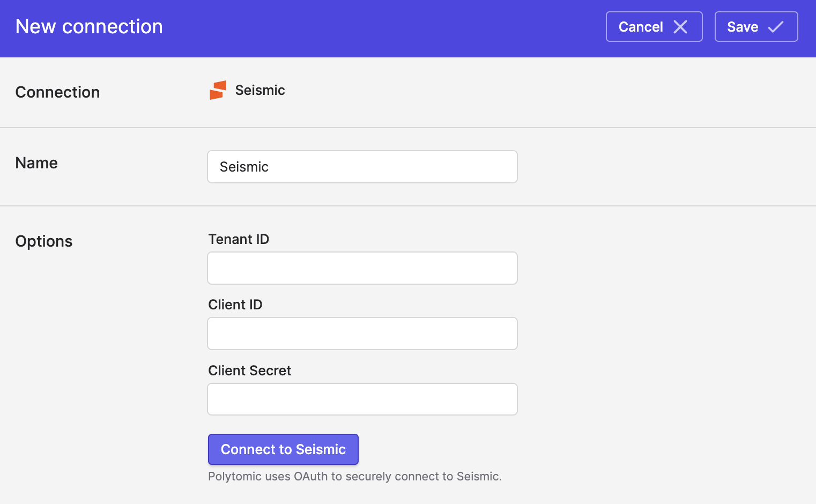Click the Seismic connection type text
The width and height of the screenshot is (816, 504).
point(260,90)
